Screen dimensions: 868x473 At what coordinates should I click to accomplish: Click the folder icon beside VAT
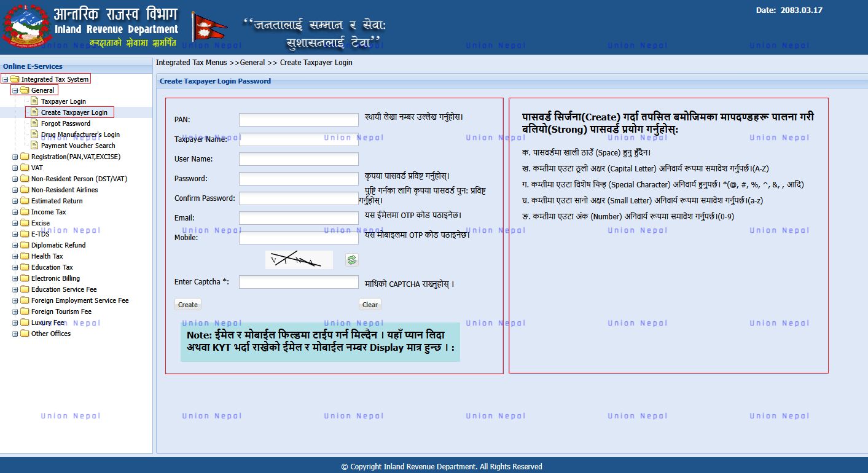pos(25,168)
